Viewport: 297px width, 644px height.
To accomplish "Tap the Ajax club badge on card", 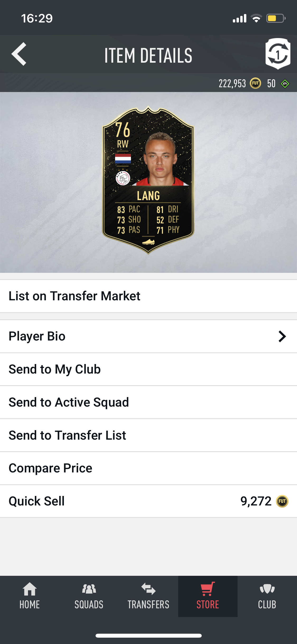I will click(x=123, y=178).
